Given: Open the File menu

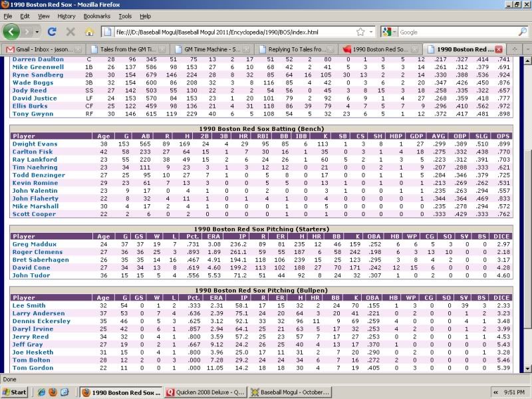Looking at the screenshot, I should [8, 16].
